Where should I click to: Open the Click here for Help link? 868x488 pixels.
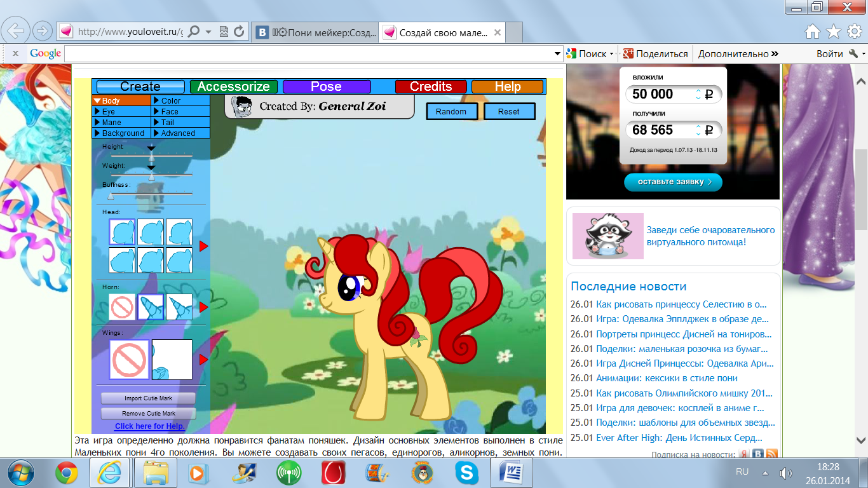[150, 426]
